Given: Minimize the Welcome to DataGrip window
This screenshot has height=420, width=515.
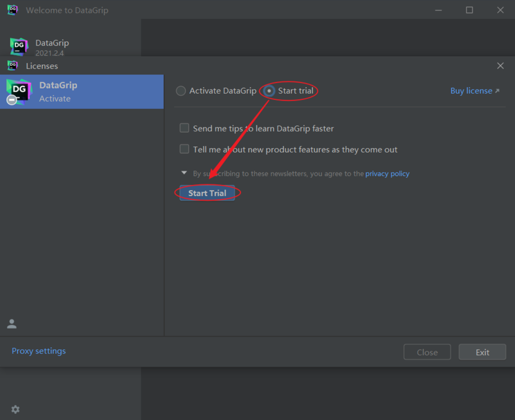Looking at the screenshot, I should pyautogui.click(x=439, y=10).
